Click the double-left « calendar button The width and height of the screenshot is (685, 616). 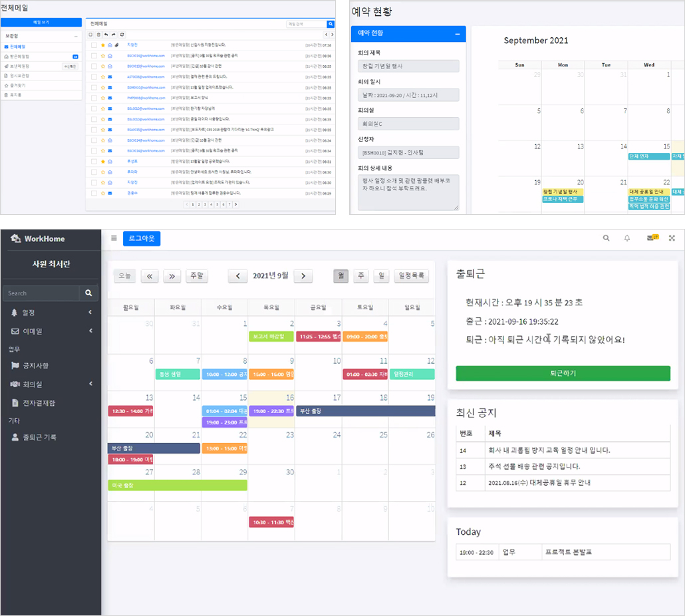coord(150,275)
